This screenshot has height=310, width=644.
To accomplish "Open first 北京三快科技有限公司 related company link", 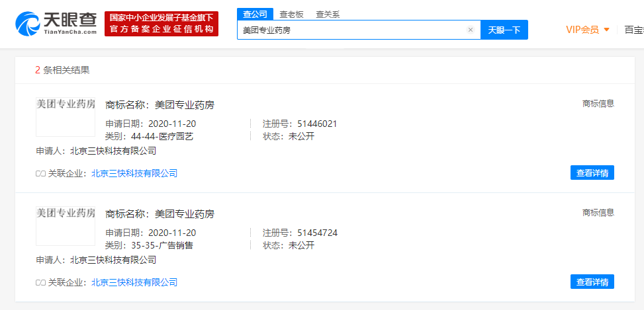I will click(134, 173).
